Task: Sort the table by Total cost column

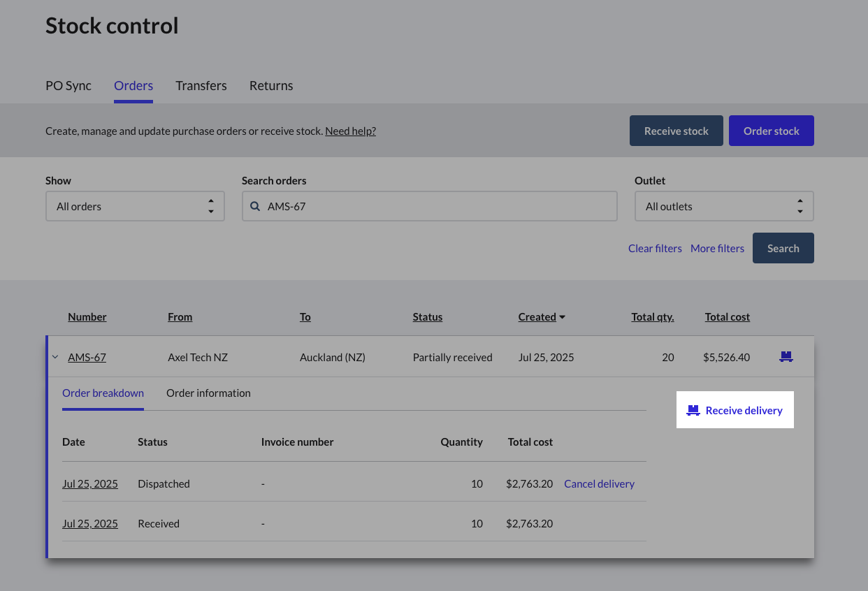Action: click(727, 317)
